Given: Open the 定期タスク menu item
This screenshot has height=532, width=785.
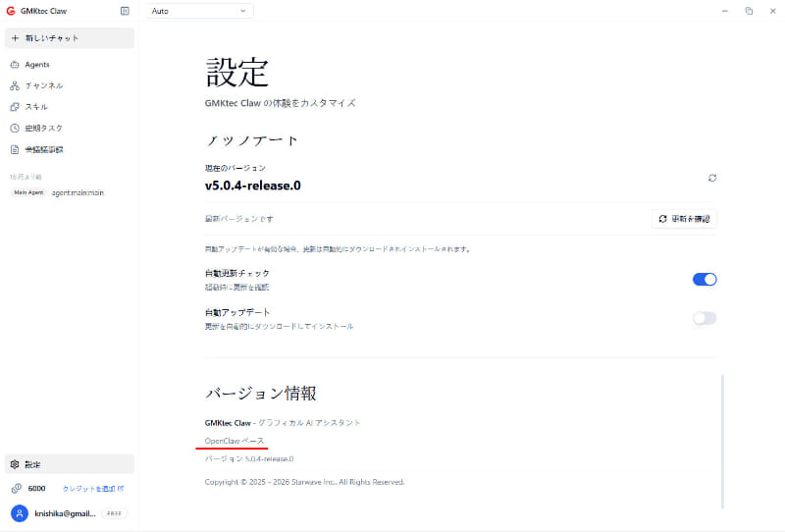Looking at the screenshot, I should pos(69,129).
